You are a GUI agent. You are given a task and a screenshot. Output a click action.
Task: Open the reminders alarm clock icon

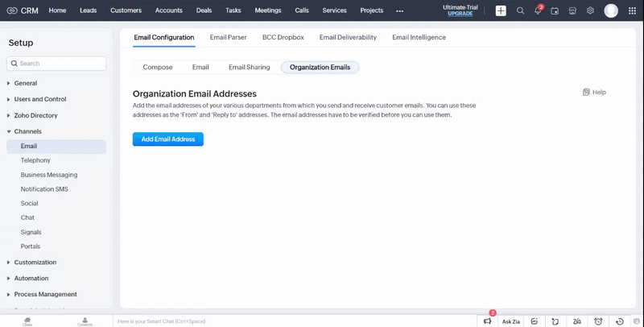click(598, 321)
